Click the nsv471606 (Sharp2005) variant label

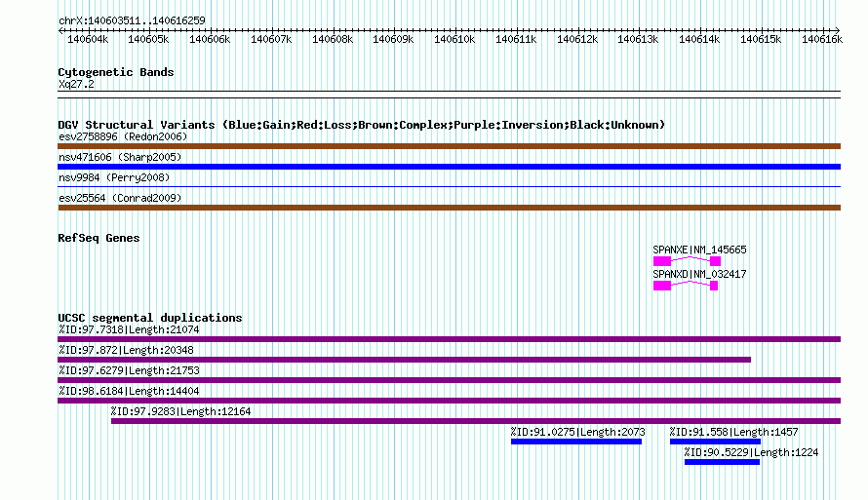[120, 157]
